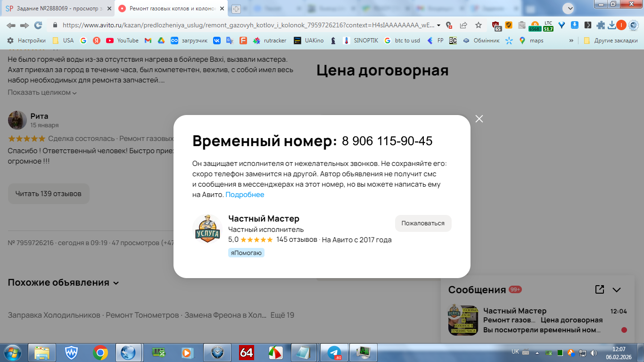Open the Bitcoin price ticker extension
This screenshot has height=362, width=644.
pyautogui.click(x=535, y=26)
